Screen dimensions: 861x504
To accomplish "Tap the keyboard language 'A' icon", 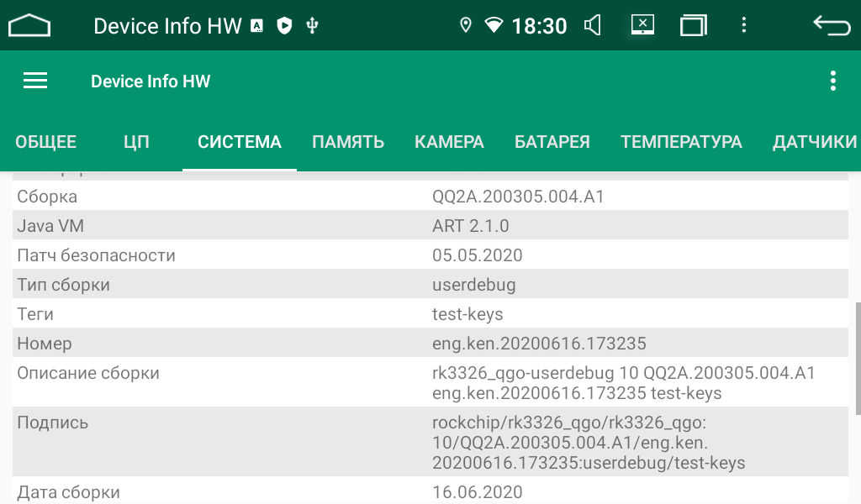I will pyautogui.click(x=256, y=25).
